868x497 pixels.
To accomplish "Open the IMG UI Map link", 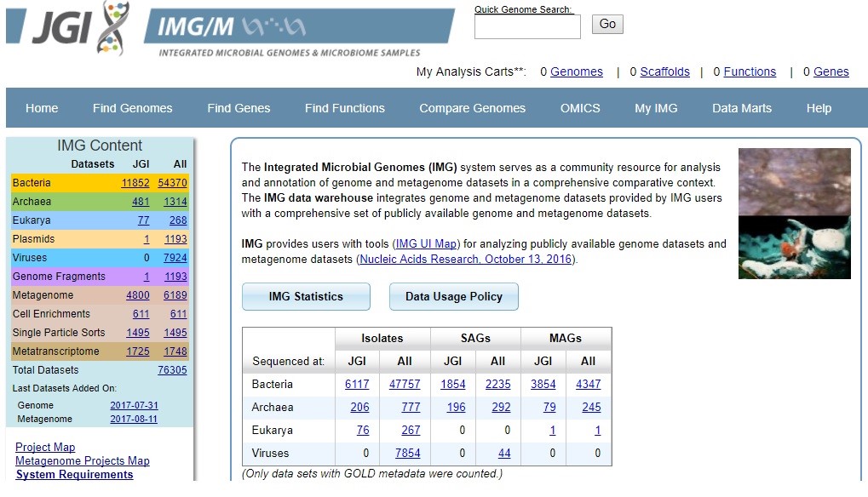I will coord(426,243).
